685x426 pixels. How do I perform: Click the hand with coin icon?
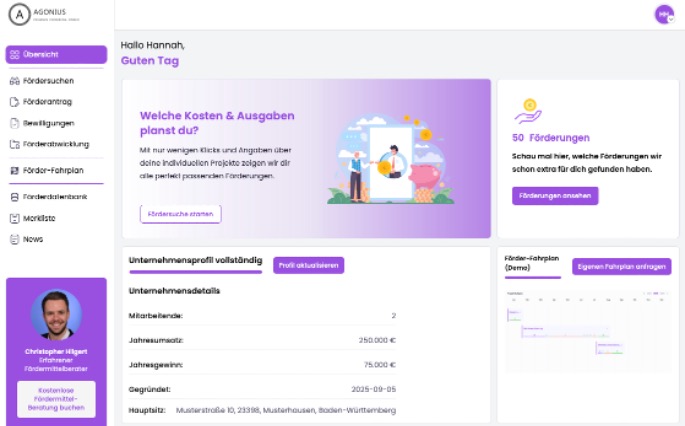point(527,108)
